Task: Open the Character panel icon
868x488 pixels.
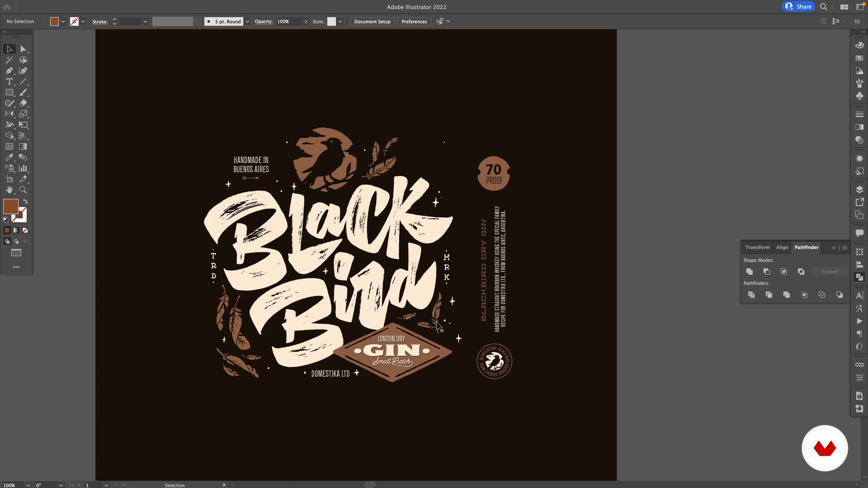Action: tap(859, 296)
